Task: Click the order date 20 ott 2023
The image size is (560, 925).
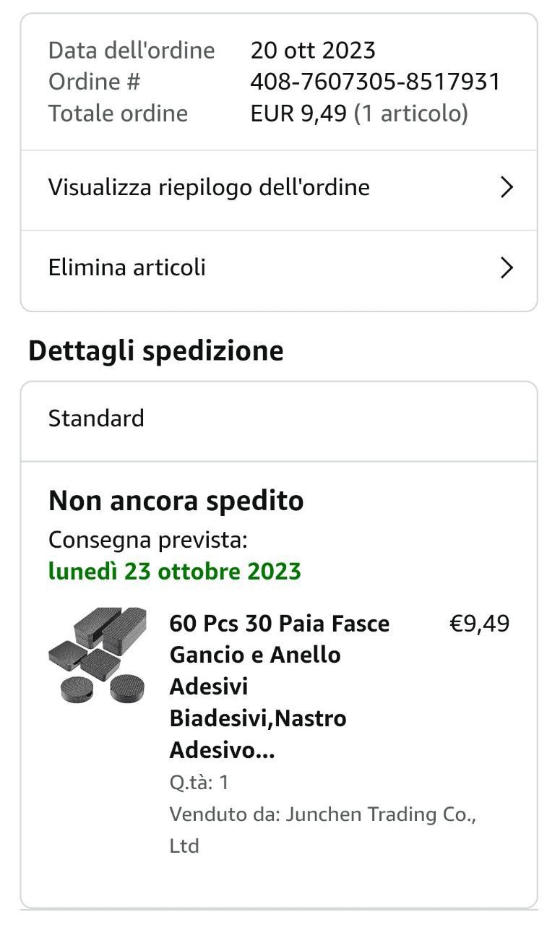Action: point(313,51)
